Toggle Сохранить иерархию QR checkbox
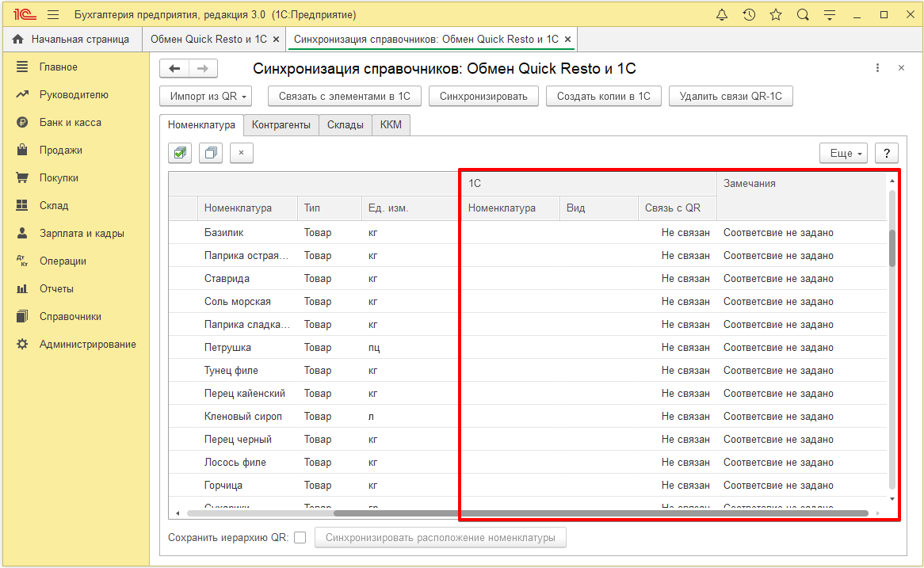The width and height of the screenshot is (924, 568). click(300, 538)
